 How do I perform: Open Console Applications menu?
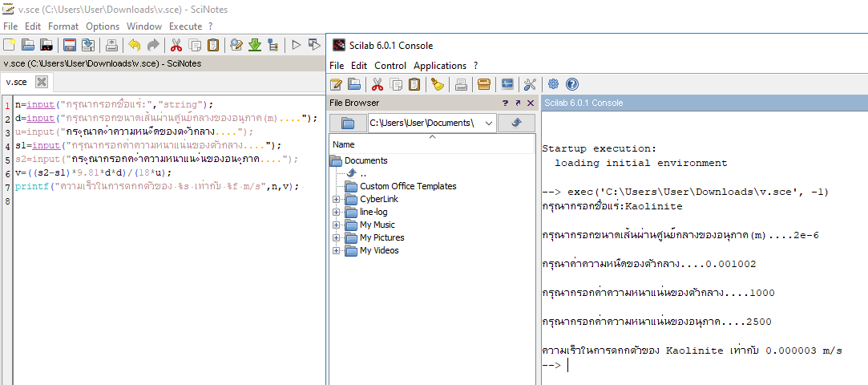(440, 65)
